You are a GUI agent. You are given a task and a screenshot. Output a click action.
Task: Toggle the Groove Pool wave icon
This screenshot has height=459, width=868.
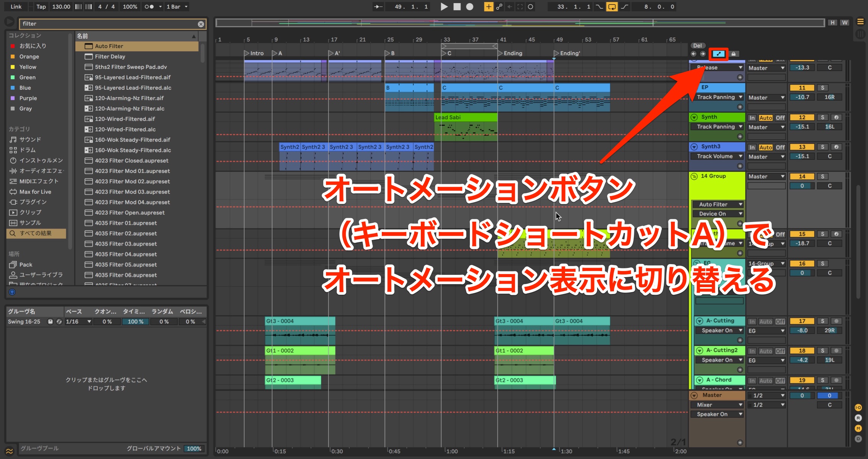click(x=9, y=451)
